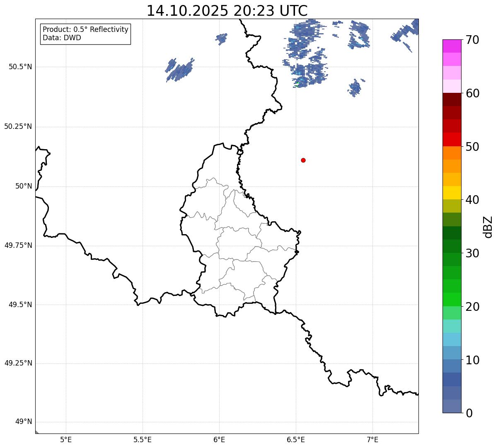The height and width of the screenshot is (448, 498).
Task: Click the colorbar tick label 50
Action: pos(472,147)
